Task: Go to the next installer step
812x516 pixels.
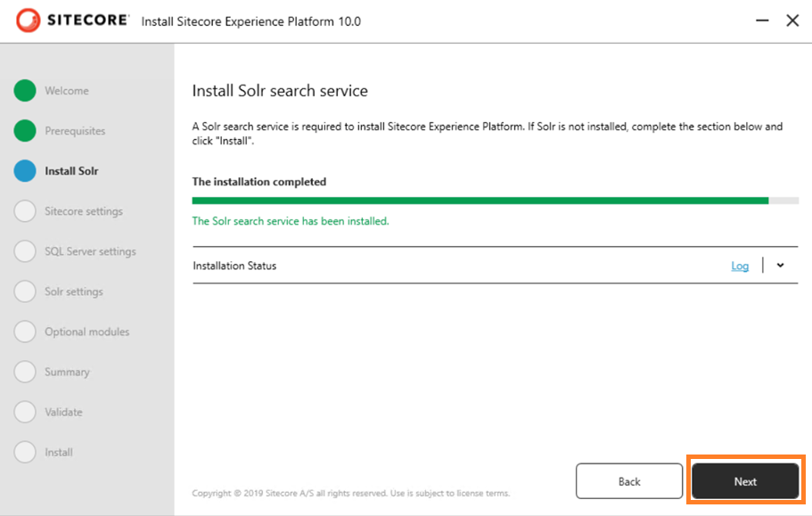Action: (745, 481)
